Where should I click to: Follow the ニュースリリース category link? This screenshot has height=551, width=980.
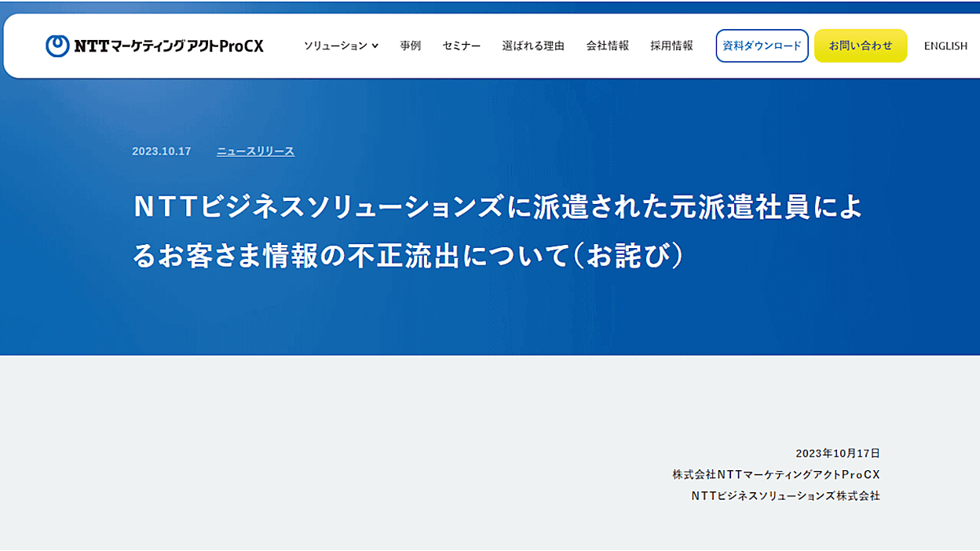[255, 151]
